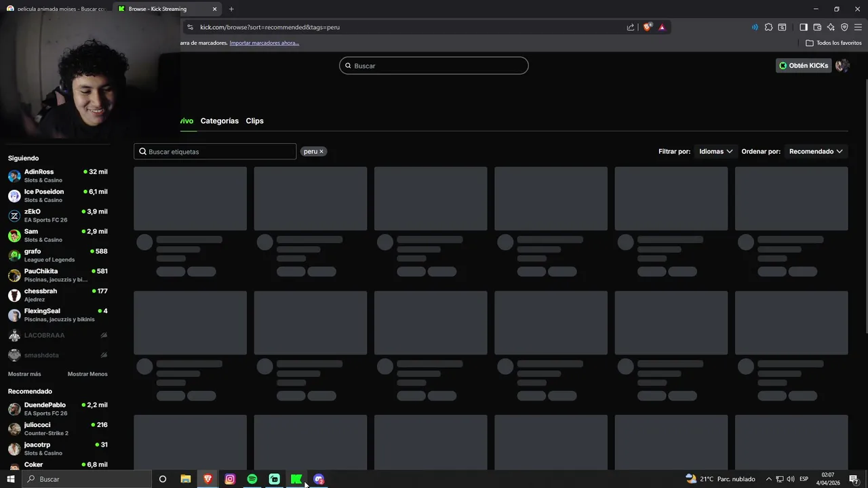Switch to the pelicula animada moises tab
Screen dimensions: 868x488
(x=56, y=9)
